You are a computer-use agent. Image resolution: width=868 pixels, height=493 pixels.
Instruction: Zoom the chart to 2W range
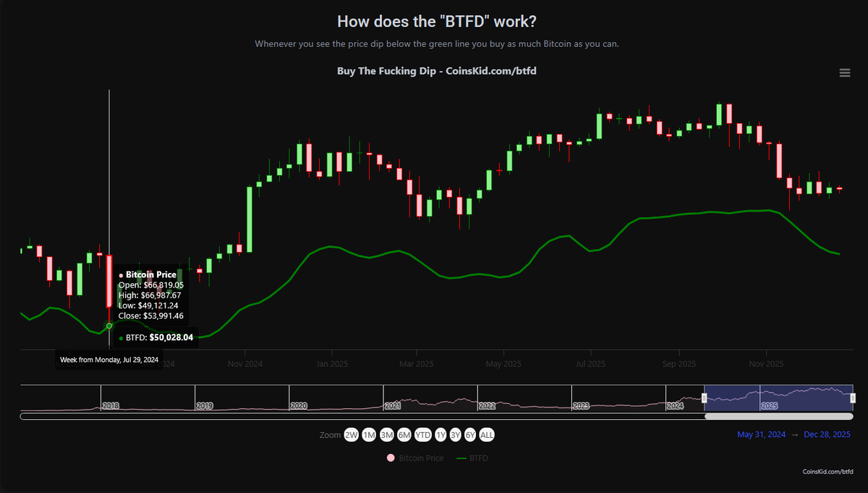[x=352, y=435]
